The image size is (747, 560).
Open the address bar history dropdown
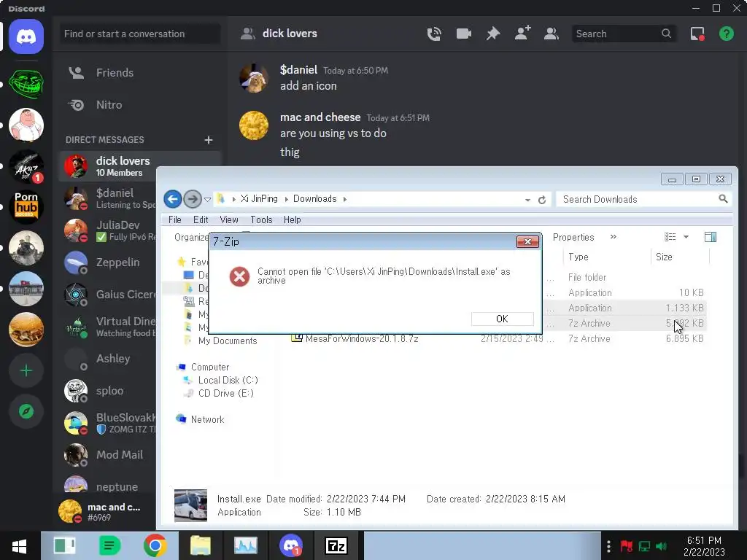click(x=527, y=200)
